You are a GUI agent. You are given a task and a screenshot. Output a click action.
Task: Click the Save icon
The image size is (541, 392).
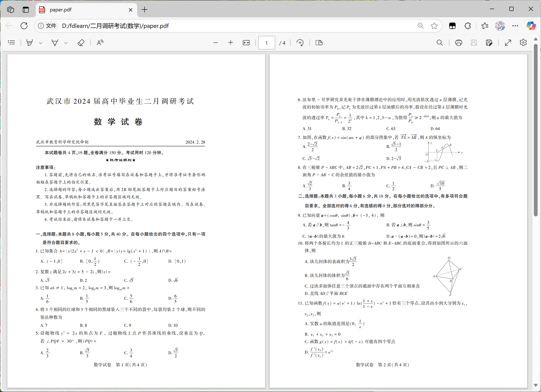tap(474, 43)
